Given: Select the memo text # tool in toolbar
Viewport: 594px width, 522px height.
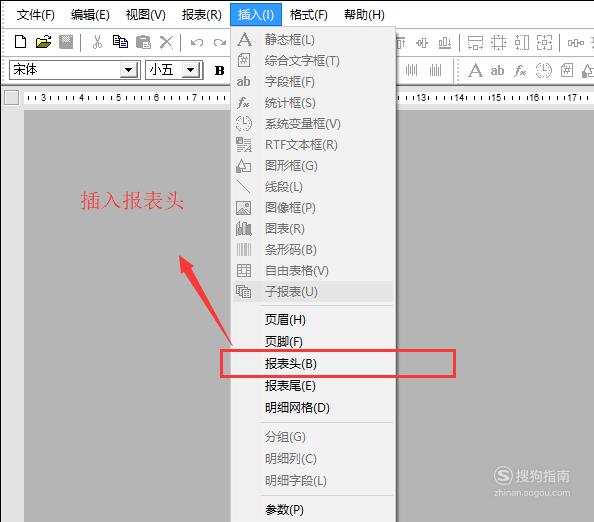Looking at the screenshot, I should pos(567,70).
